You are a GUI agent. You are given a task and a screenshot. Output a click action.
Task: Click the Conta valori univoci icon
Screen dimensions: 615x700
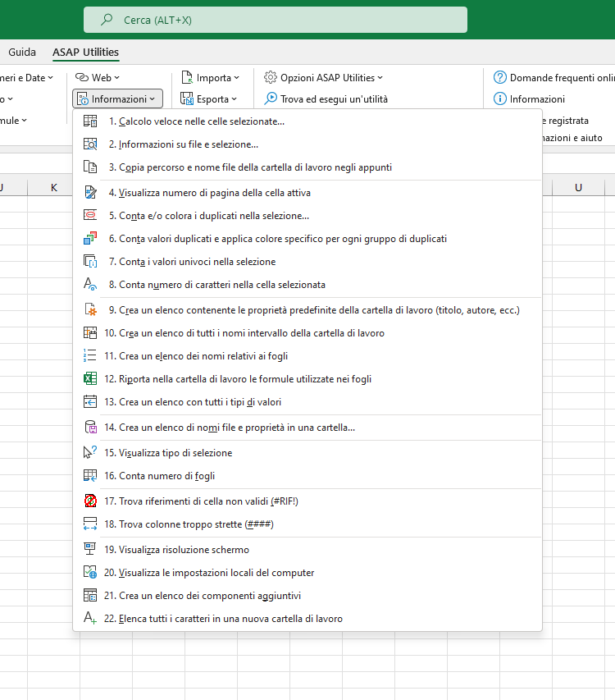(90, 261)
